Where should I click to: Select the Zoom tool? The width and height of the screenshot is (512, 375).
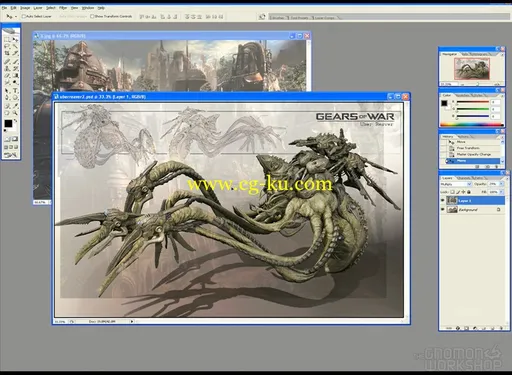coord(15,112)
